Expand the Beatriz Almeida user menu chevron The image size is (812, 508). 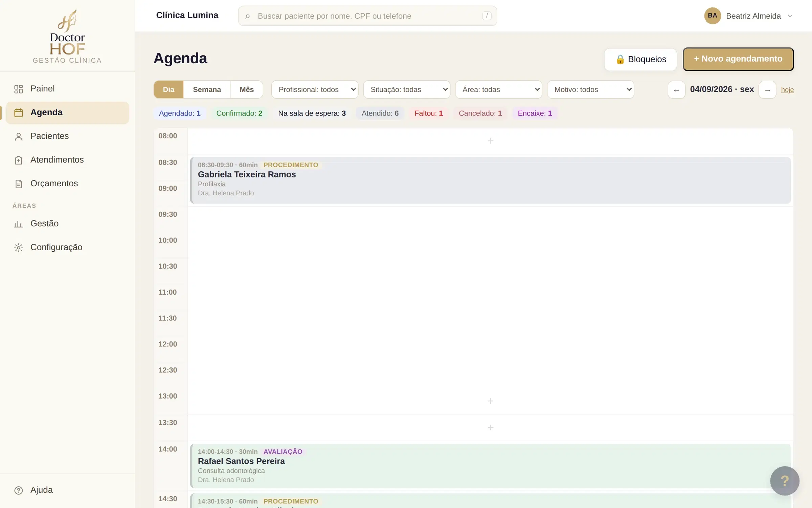[x=790, y=16]
